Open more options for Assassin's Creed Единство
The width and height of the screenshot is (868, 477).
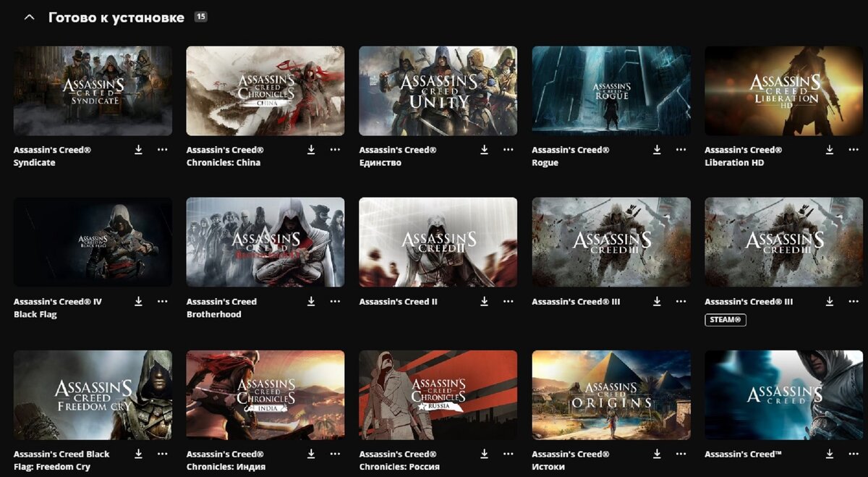(x=509, y=149)
